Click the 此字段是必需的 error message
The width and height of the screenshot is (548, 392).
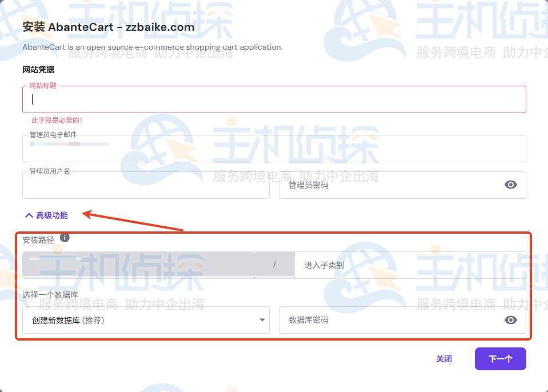point(55,121)
